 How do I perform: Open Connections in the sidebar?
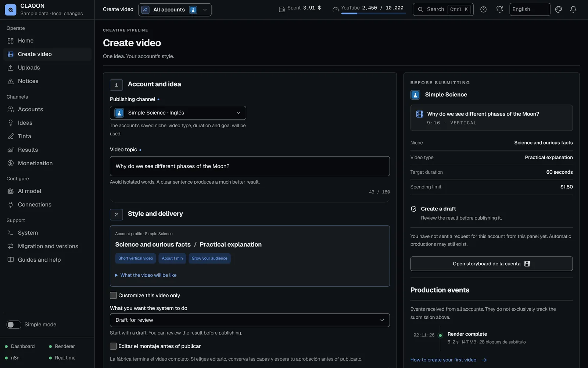(x=47, y=205)
